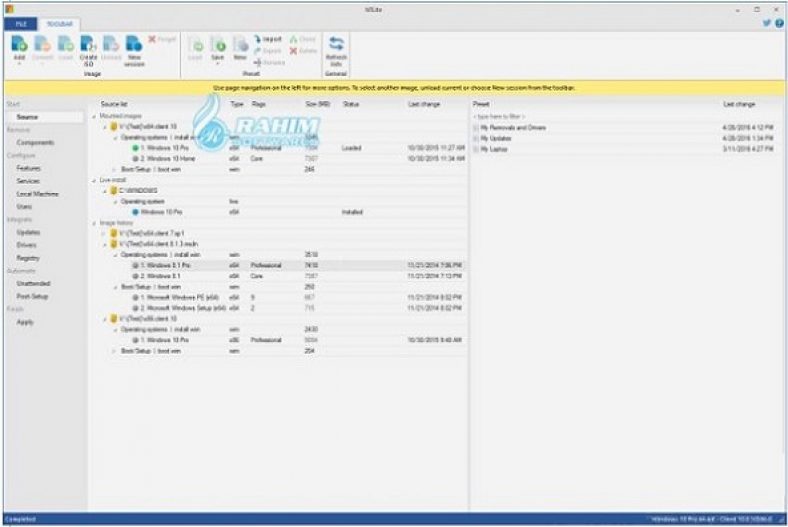Click the preset Save icon
The width and height of the screenshot is (788, 527).
218,44
